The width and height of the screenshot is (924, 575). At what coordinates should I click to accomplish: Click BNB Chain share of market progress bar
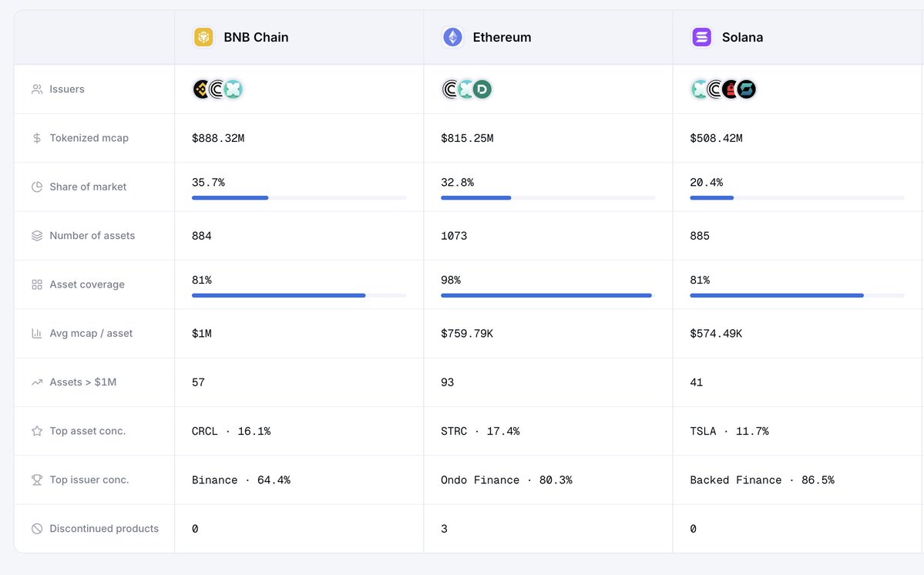299,198
